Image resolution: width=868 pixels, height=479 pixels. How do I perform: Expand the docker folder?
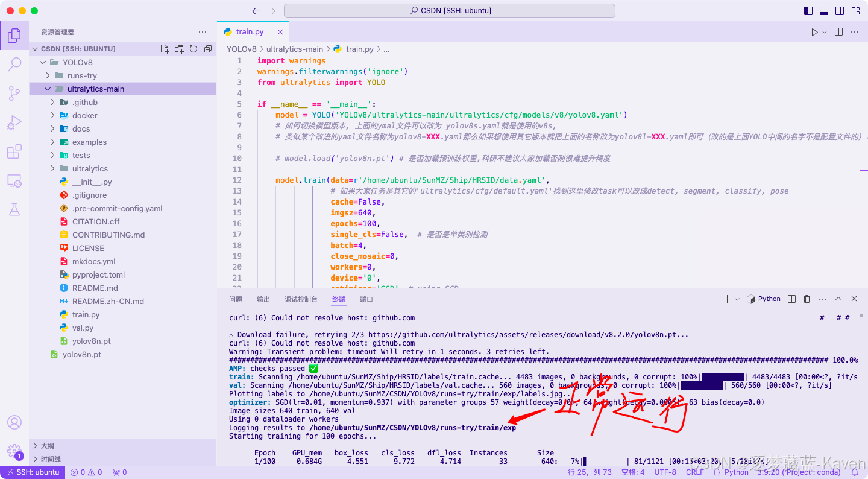click(x=52, y=115)
